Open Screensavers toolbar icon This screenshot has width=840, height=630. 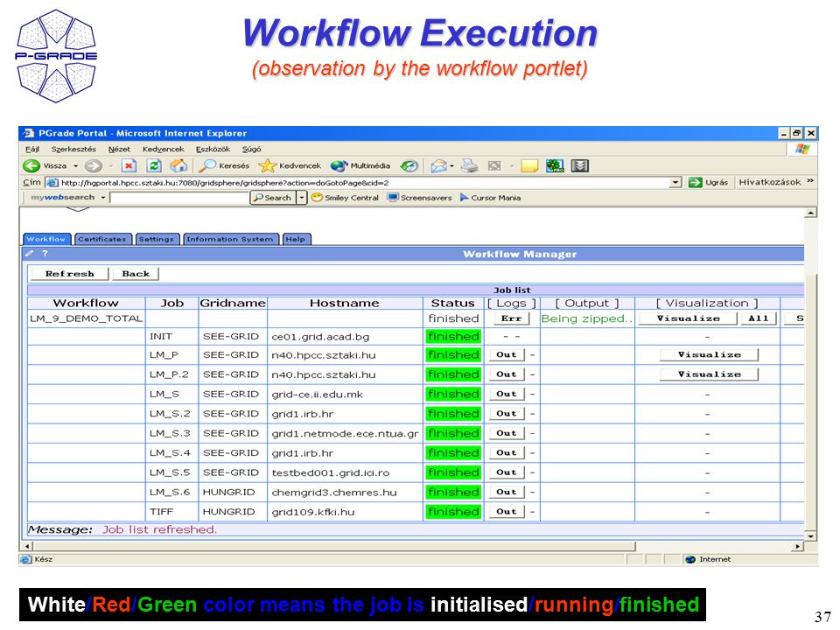coord(393,198)
